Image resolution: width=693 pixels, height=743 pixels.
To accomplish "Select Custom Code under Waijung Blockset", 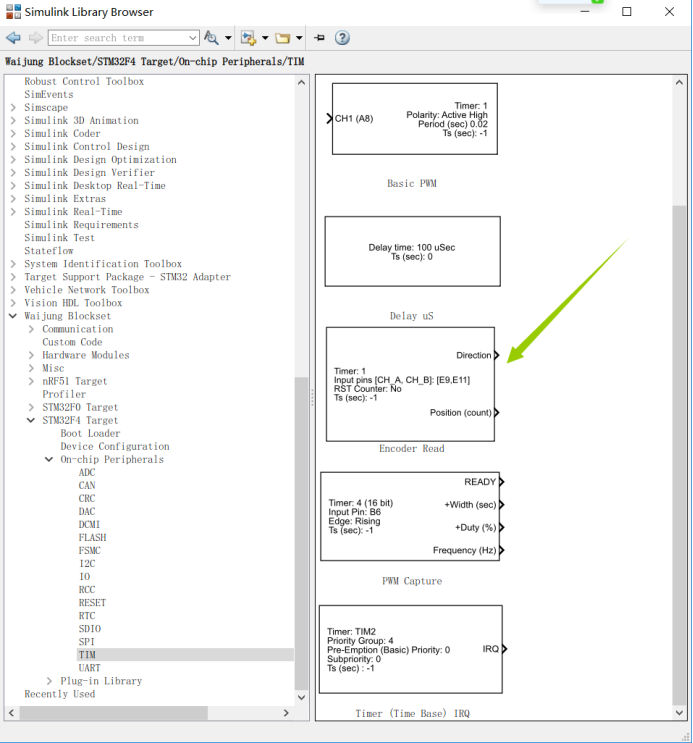I will pos(72,342).
